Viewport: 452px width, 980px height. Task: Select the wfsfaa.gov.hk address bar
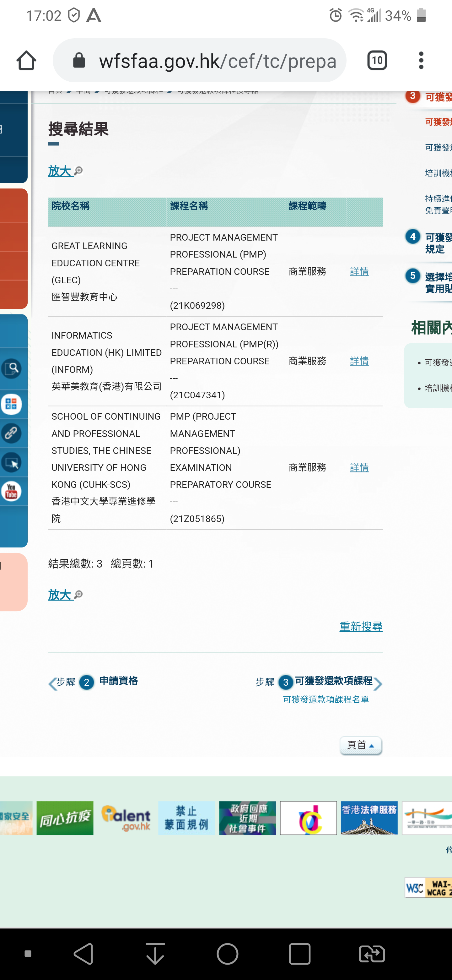(200, 61)
